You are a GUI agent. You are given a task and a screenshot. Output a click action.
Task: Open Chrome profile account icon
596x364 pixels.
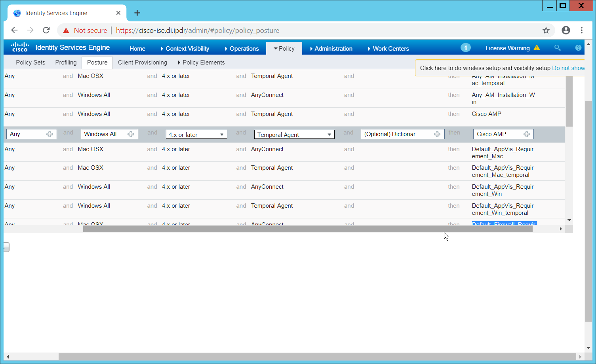tap(566, 30)
